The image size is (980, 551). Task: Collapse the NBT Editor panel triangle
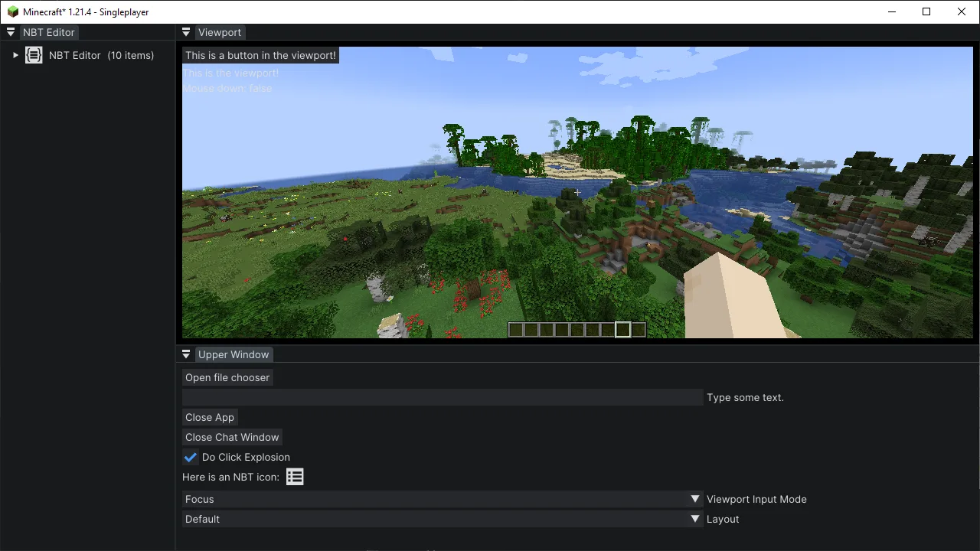(11, 32)
